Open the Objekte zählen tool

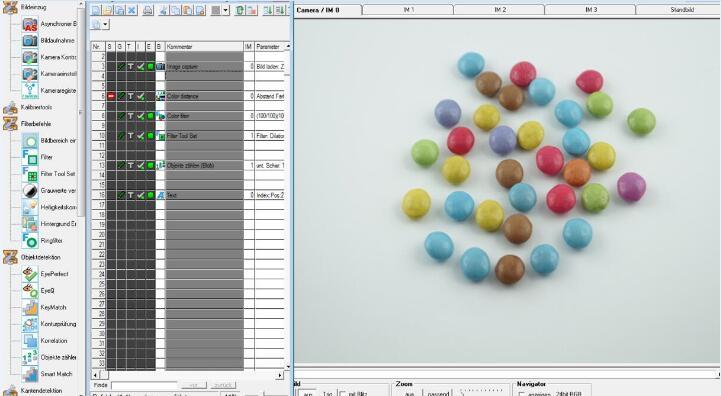pos(30,357)
